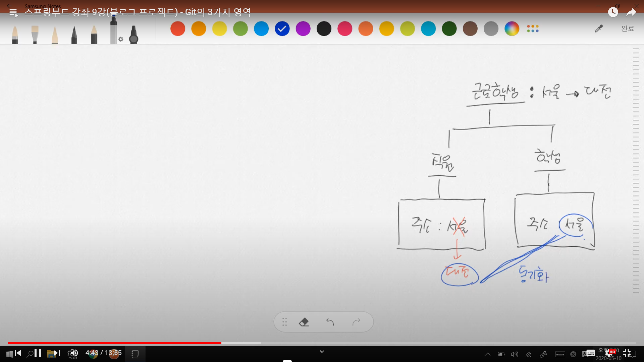This screenshot has width=644, height=362.
Task: Go to the previous video
Action: coord(18,353)
